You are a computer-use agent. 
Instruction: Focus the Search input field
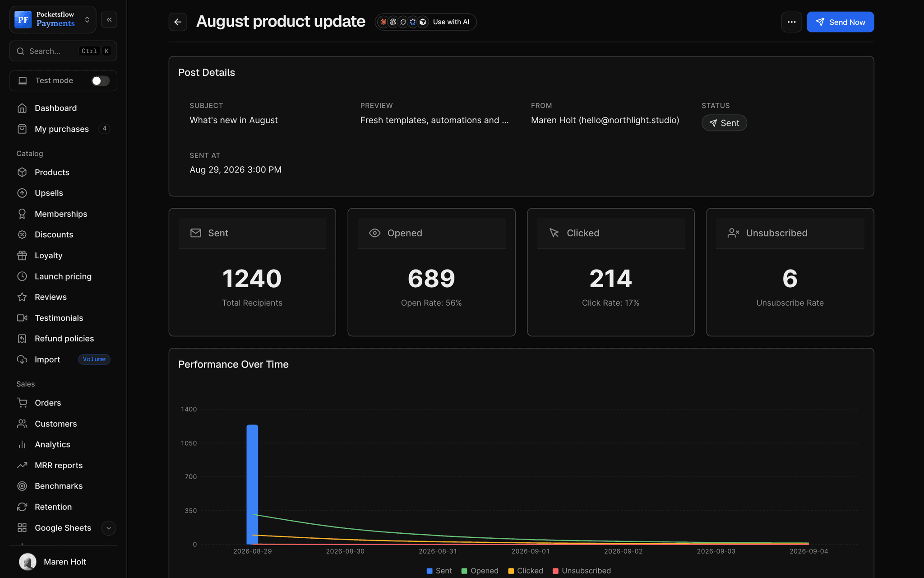coord(63,51)
